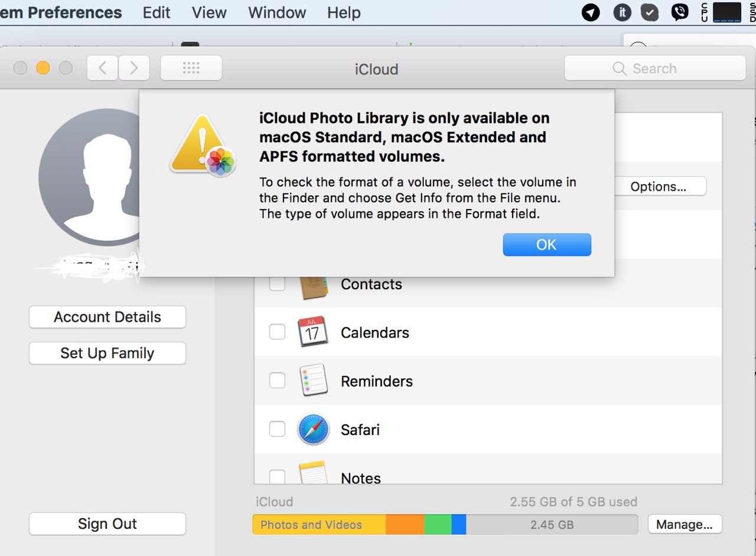Open the System Preferences app menu
Image resolution: width=756 pixels, height=556 pixels.
tap(61, 12)
